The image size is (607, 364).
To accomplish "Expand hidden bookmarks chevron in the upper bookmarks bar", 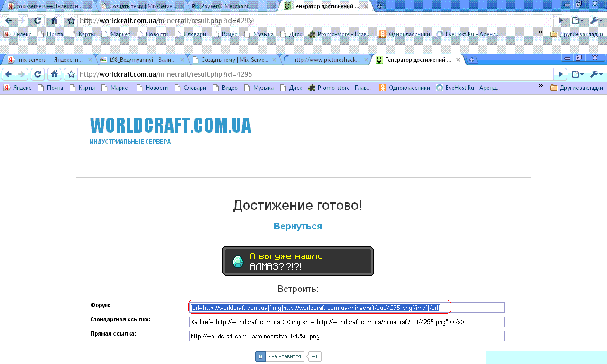I will [540, 33].
